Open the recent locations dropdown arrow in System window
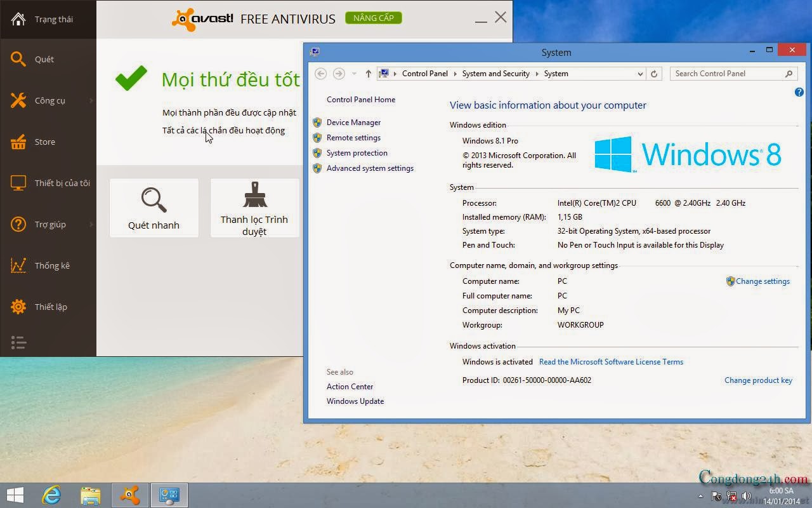Screen dimensions: 812x508 [x=354, y=74]
